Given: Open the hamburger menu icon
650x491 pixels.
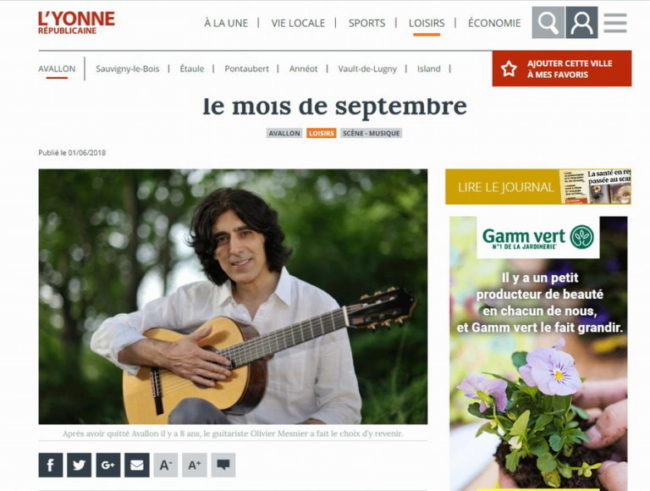Looking at the screenshot, I should pos(615,23).
